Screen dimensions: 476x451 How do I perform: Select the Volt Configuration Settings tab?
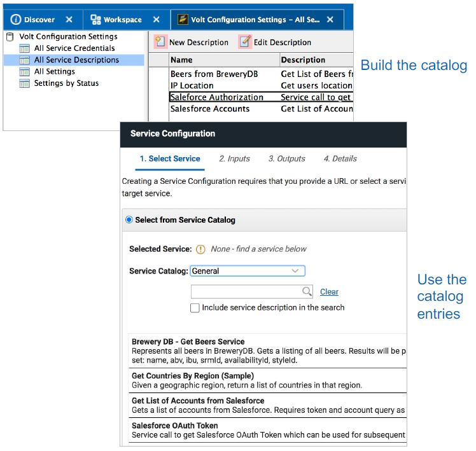(x=255, y=20)
